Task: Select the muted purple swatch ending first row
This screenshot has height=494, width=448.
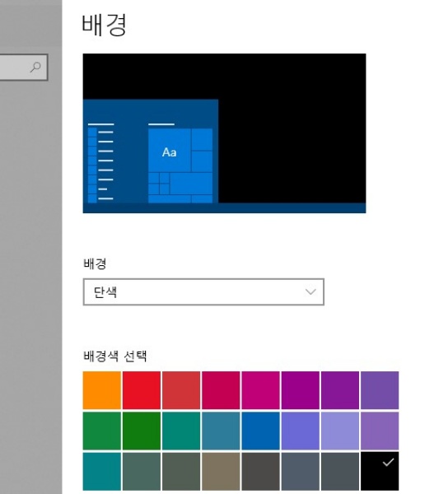Action: tap(380, 390)
